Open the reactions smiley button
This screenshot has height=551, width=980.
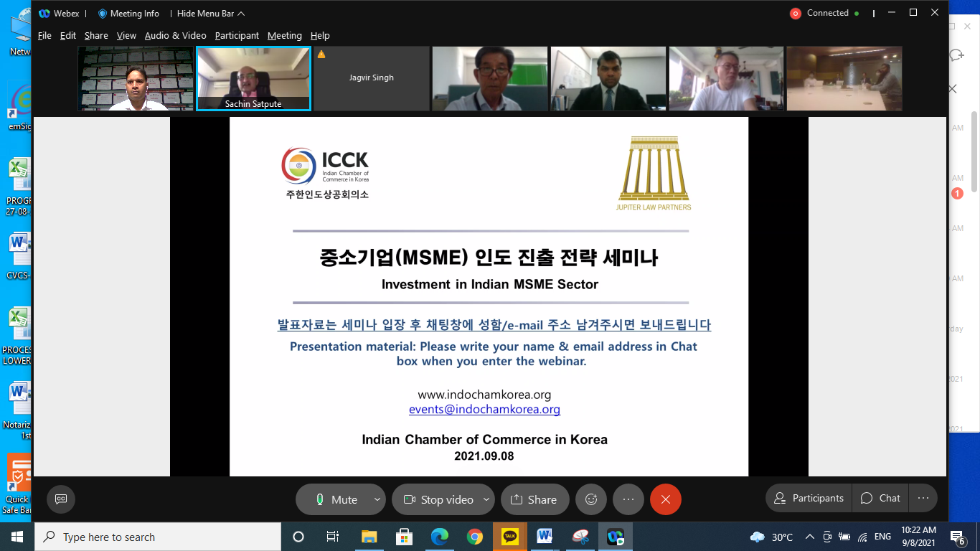coord(591,499)
